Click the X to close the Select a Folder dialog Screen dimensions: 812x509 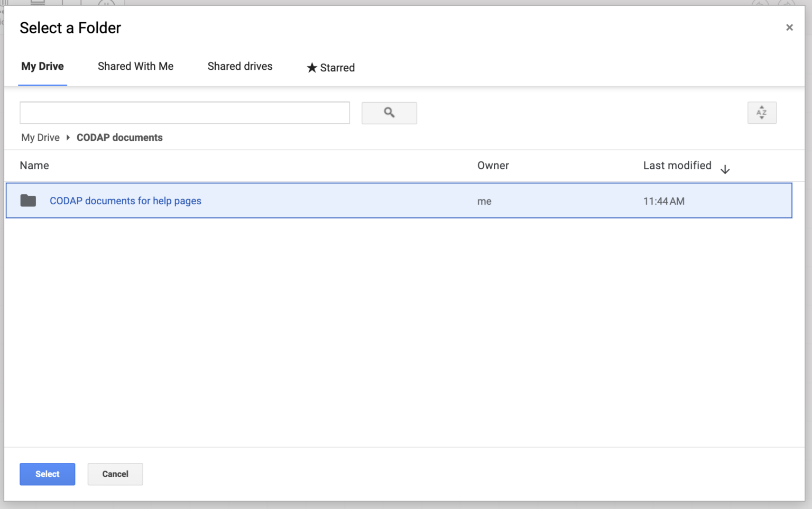pyautogui.click(x=789, y=27)
